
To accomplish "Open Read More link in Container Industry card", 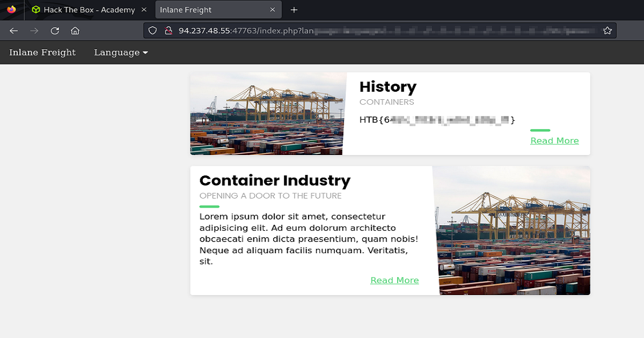I will [394, 280].
